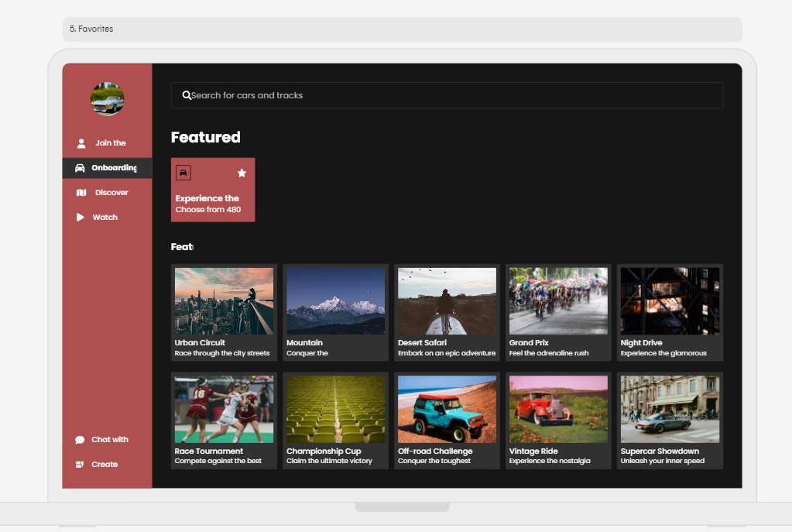Open the Experience the featured card
792x532 pixels.
click(213, 190)
